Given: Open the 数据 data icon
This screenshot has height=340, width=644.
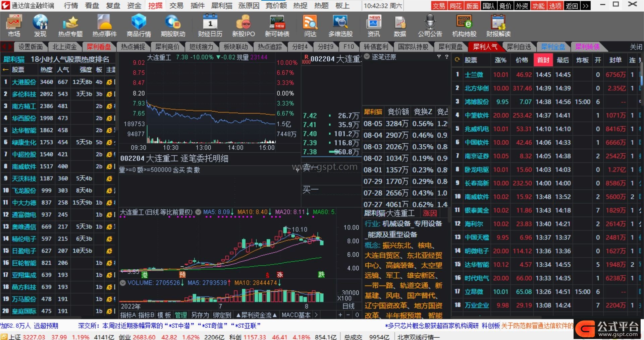Looking at the screenshot, I should pos(400,25).
